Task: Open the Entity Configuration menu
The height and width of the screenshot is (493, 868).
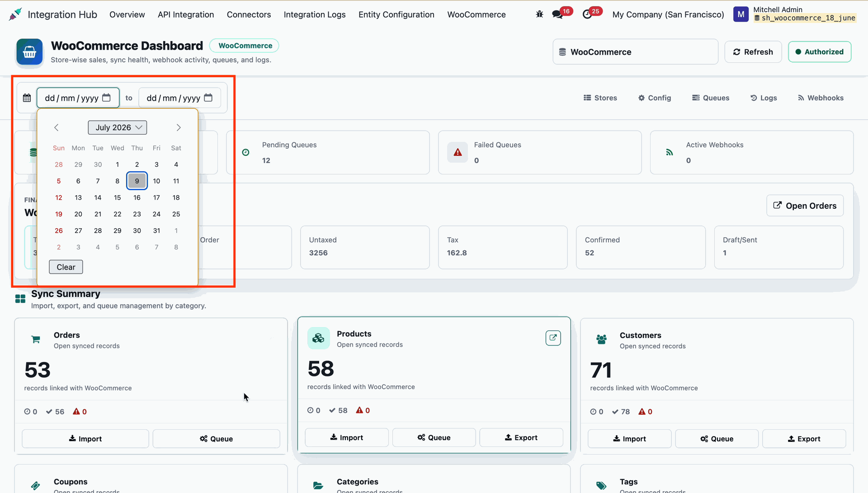Action: pos(396,14)
